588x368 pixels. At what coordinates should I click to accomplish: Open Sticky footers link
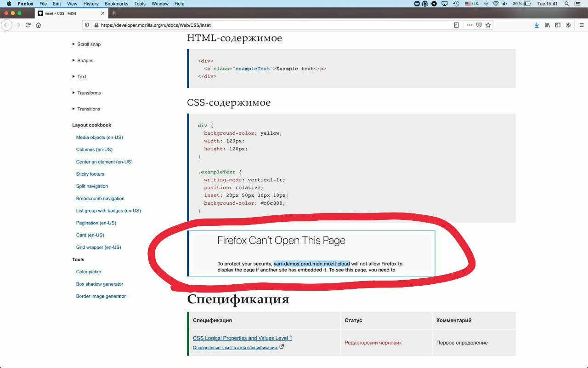click(x=90, y=174)
